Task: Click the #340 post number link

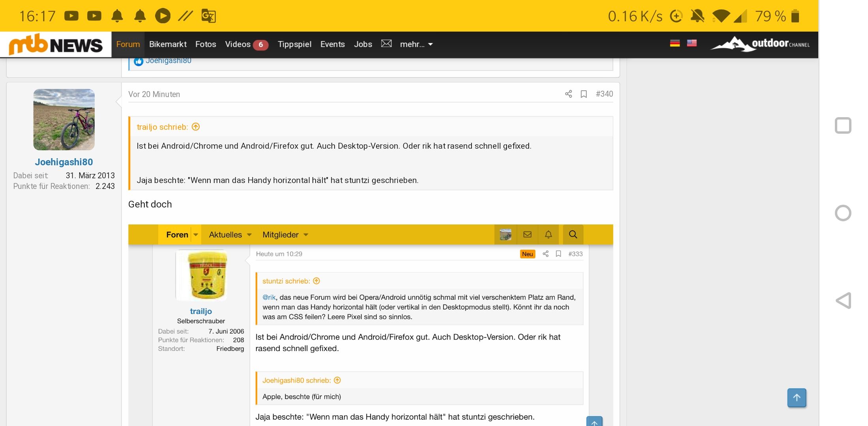Action: (x=604, y=94)
